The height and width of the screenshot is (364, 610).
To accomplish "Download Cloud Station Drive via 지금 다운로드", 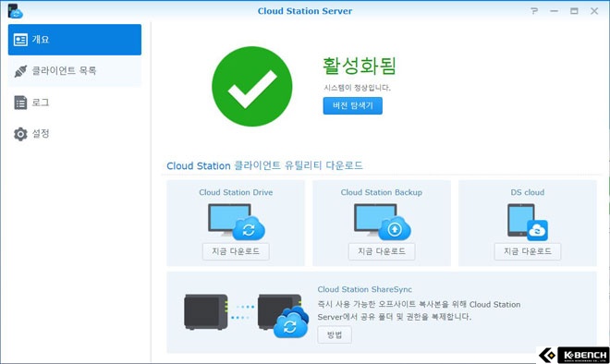I will click(236, 251).
